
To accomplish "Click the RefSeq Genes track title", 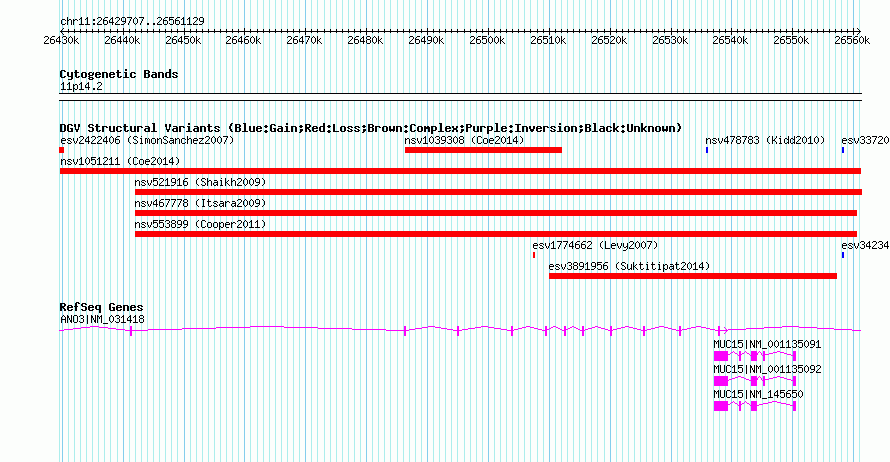I will click(102, 308).
